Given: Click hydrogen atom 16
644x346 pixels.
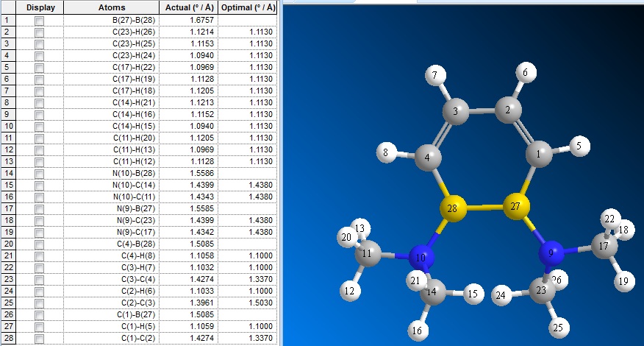Looking at the screenshot, I should tap(418, 331).
